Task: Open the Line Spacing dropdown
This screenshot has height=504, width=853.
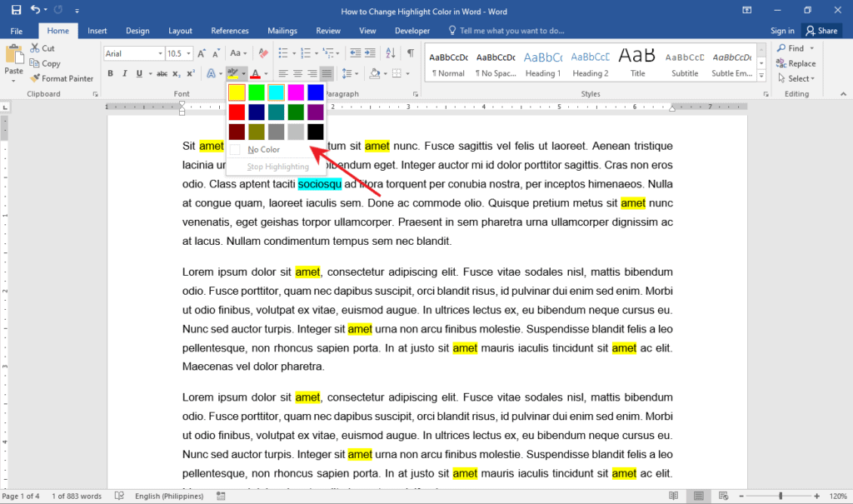Action: pyautogui.click(x=350, y=73)
